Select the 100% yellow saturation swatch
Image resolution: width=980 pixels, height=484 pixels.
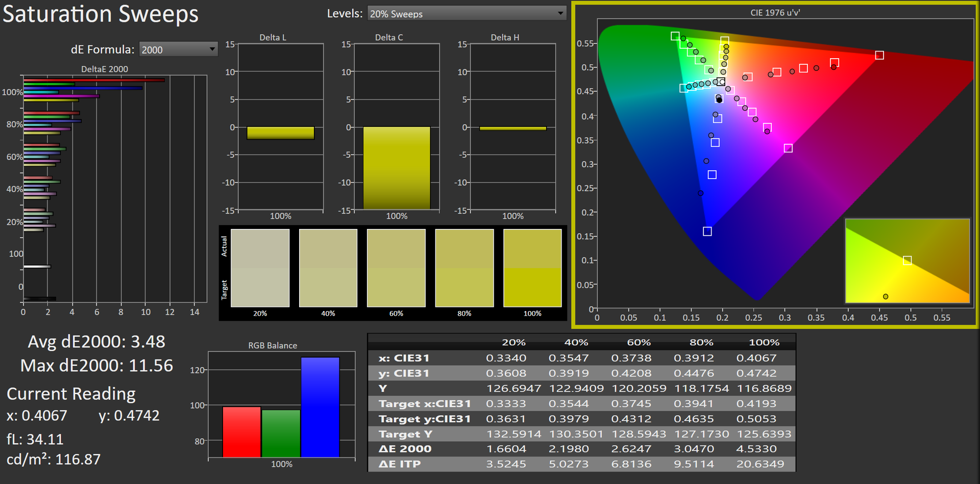tap(532, 268)
